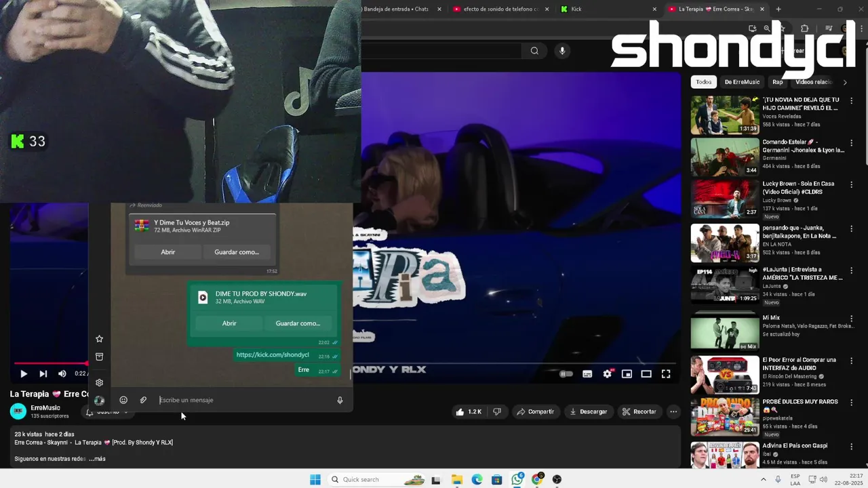Open TU NOVIA NO DEJA video thumbnail
Screen dimensions: 868x488
pyautogui.click(x=725, y=115)
